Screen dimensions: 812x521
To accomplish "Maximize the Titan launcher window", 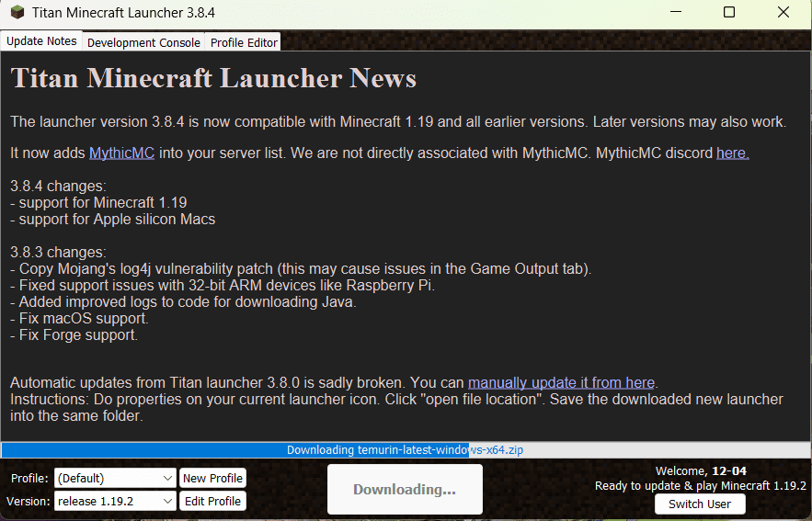I will 729,12.
